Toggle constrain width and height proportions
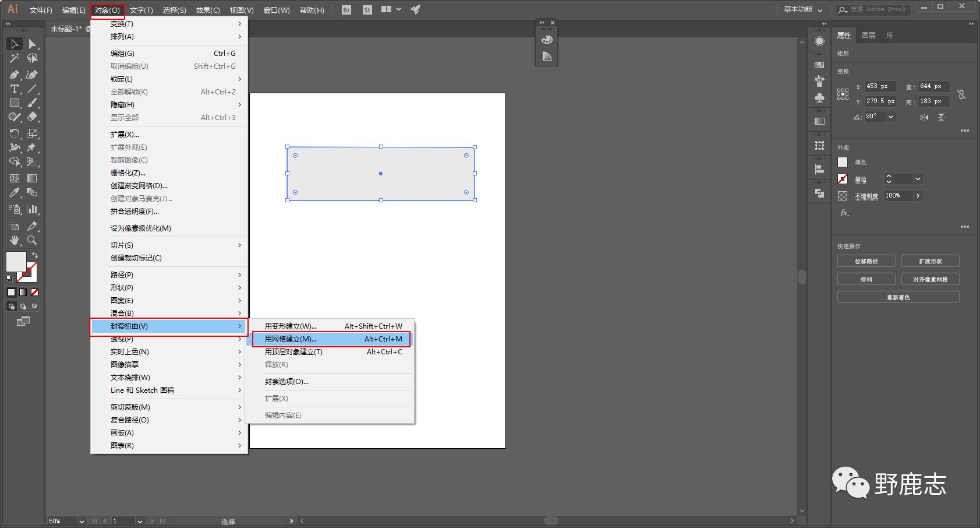The image size is (980, 528). point(961,94)
